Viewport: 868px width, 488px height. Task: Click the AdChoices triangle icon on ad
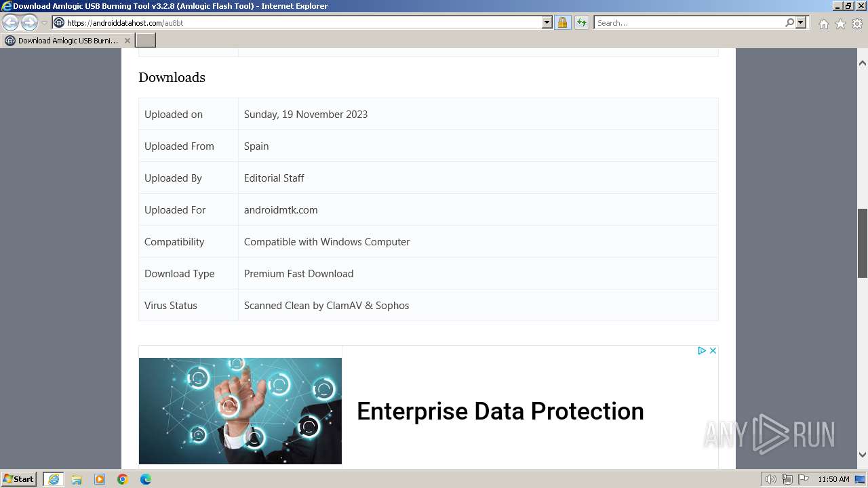pos(702,350)
